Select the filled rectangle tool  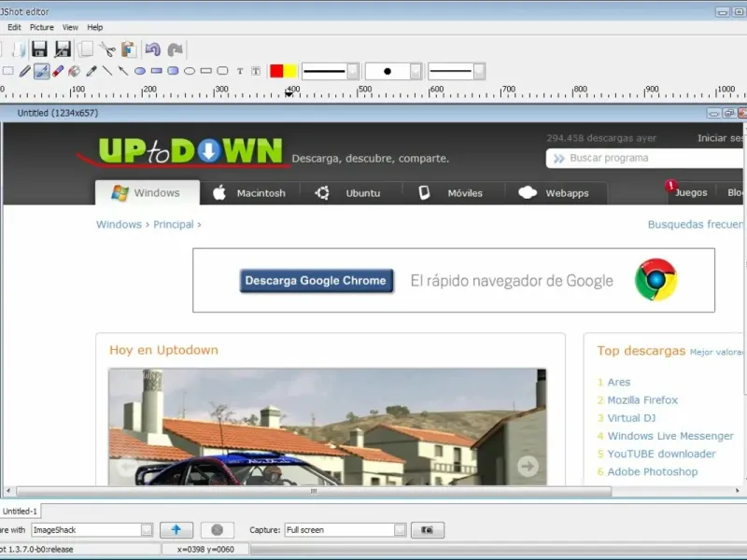156,71
